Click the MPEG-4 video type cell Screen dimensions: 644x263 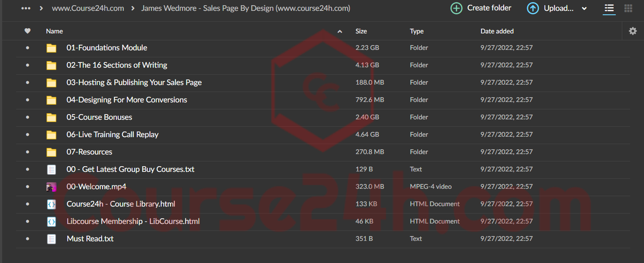point(431,187)
